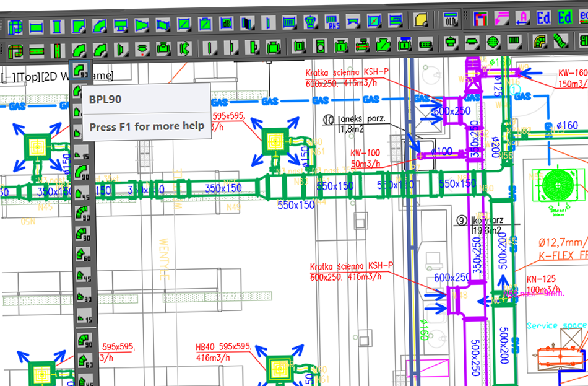Click the green-highlighted Ed edit icon
588x386 pixels.
(564, 17)
